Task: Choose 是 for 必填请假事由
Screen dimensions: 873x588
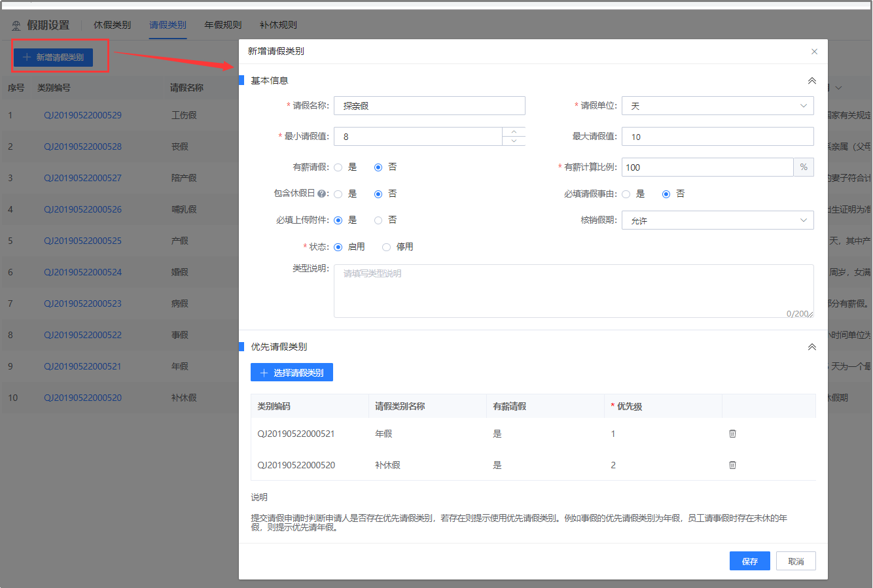Action: pos(626,194)
